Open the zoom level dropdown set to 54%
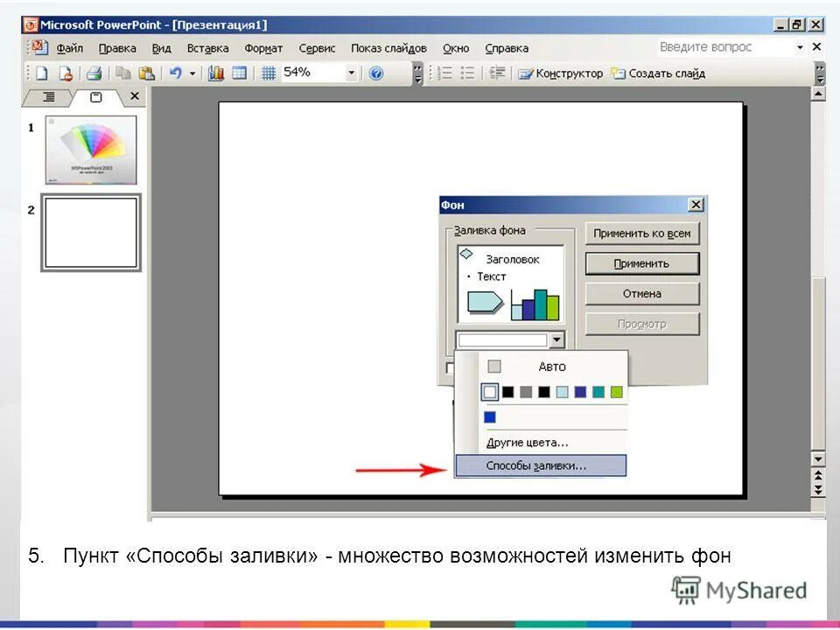The width and height of the screenshot is (840, 630). [x=350, y=73]
